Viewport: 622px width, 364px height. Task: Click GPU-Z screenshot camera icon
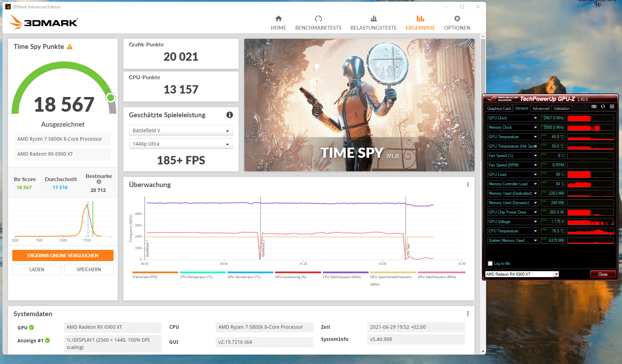click(594, 106)
